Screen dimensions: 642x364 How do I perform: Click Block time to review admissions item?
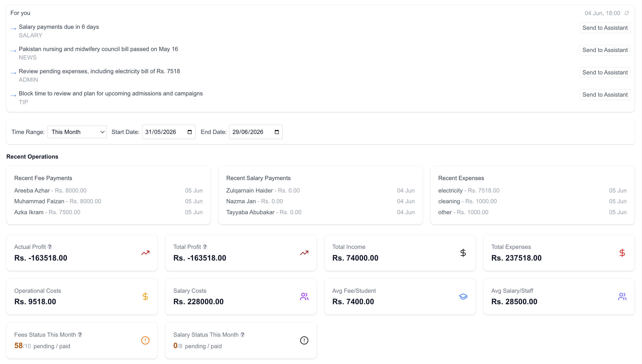111,93
